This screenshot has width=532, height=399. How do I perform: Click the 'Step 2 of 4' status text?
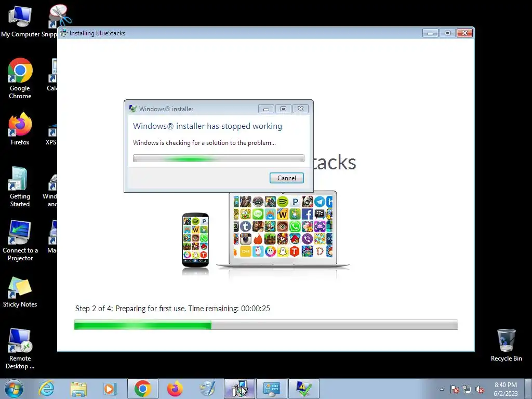tap(172, 309)
